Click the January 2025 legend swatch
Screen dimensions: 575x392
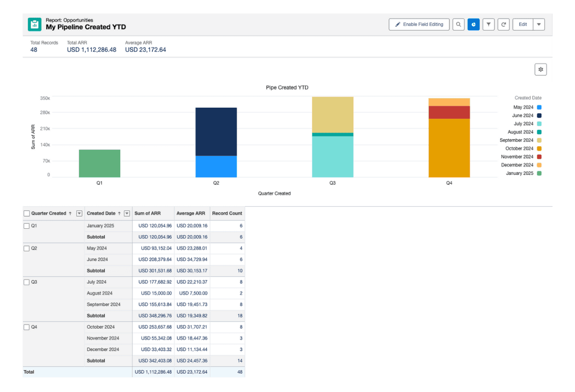click(539, 173)
